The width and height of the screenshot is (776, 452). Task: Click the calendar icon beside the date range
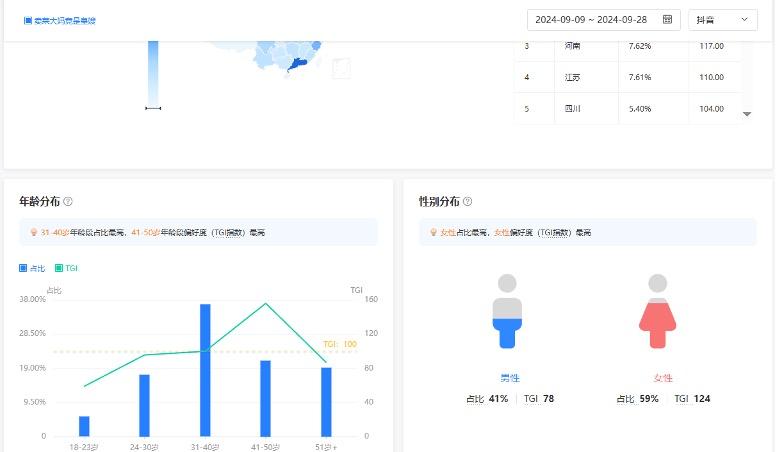667,19
